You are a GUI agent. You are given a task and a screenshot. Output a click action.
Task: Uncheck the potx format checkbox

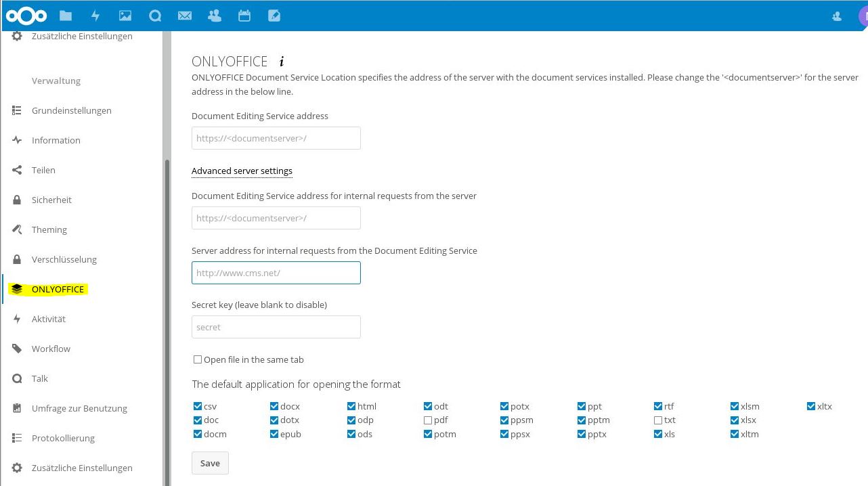(504, 407)
